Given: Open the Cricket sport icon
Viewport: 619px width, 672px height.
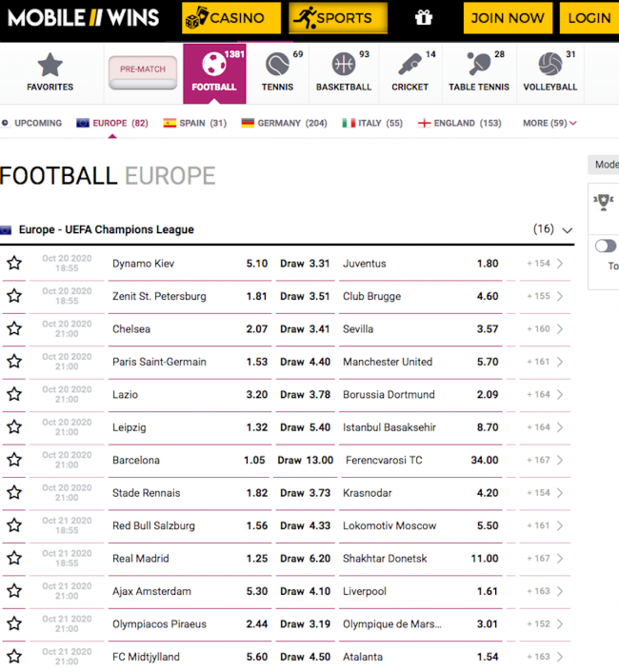Looking at the screenshot, I should (x=409, y=71).
